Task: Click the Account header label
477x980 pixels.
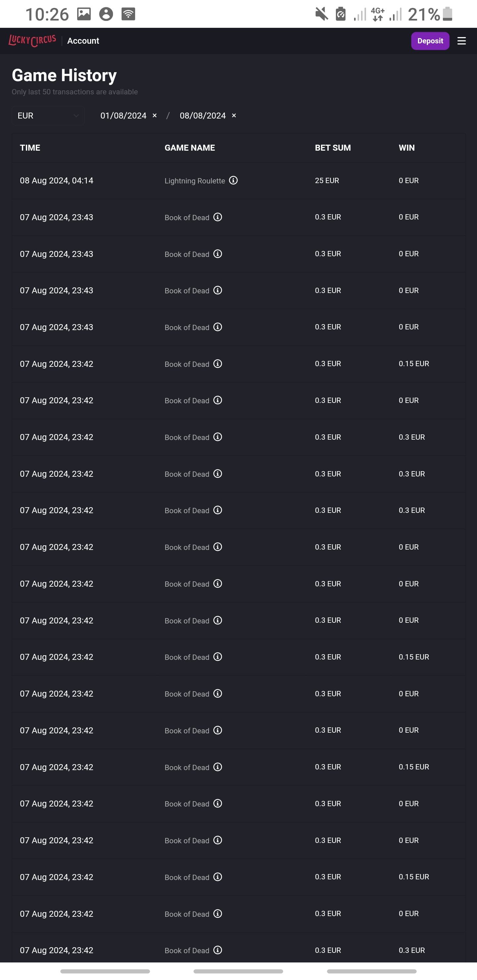Action: pos(83,41)
